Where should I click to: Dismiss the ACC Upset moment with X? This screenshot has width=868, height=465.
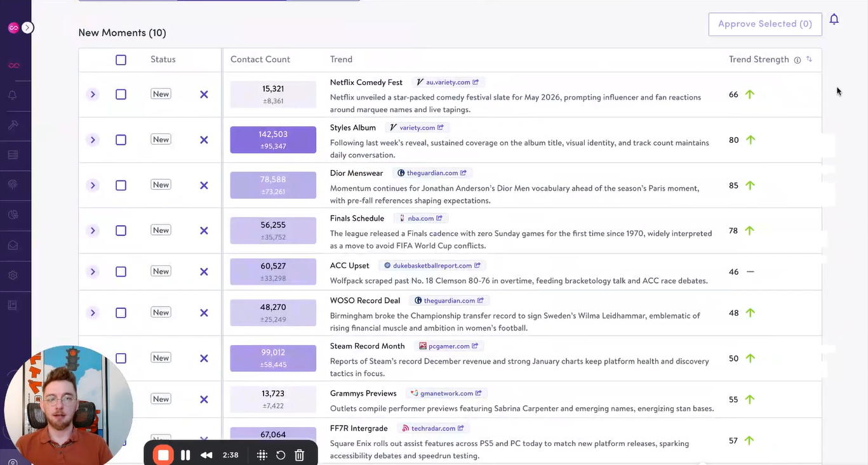pos(204,272)
